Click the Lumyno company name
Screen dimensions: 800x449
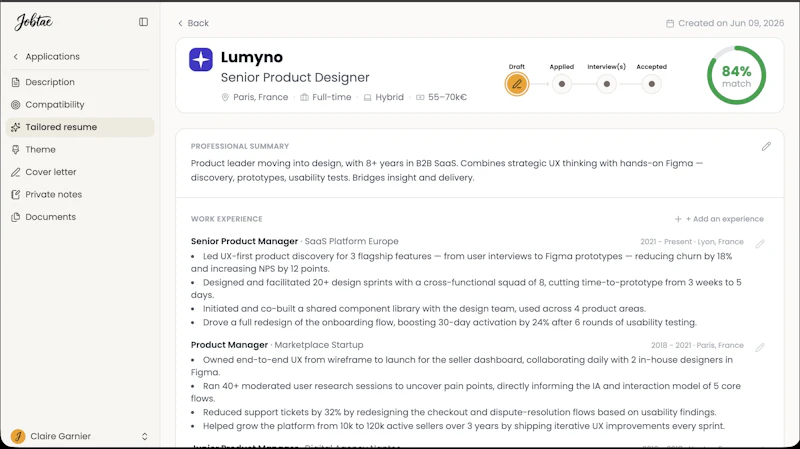coord(252,57)
